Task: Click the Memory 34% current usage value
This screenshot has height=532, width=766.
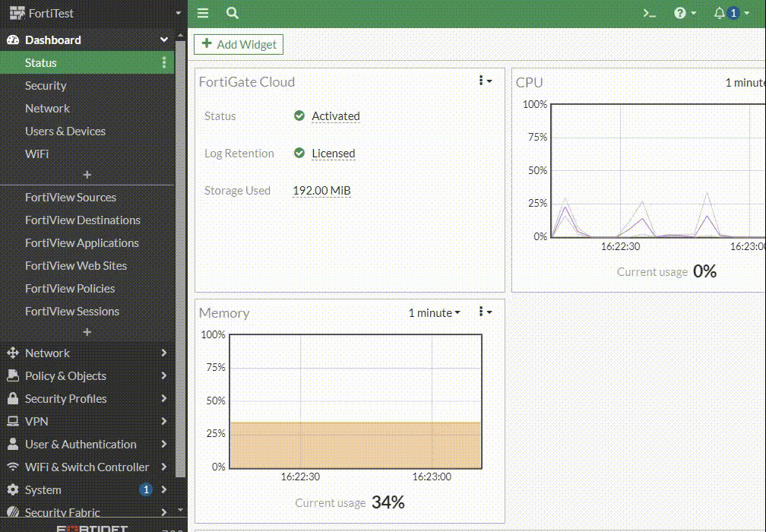Action: pyautogui.click(x=388, y=502)
